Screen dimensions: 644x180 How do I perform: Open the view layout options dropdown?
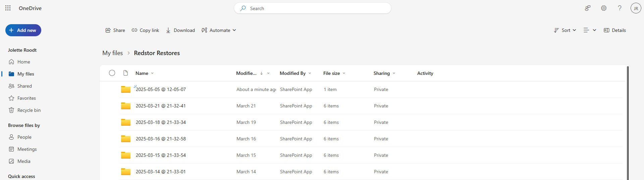590,30
